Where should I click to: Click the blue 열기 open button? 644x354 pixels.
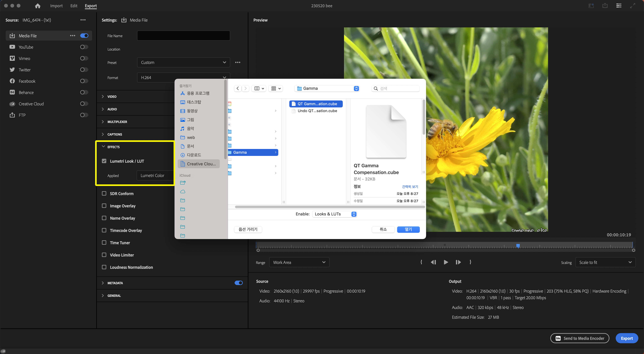click(408, 229)
